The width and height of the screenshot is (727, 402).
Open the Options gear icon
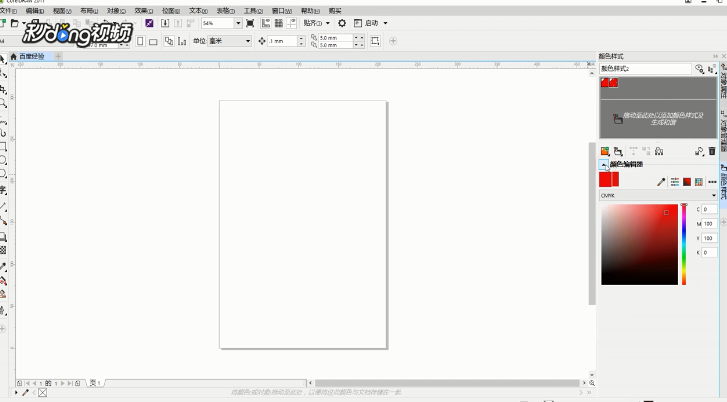click(x=342, y=23)
